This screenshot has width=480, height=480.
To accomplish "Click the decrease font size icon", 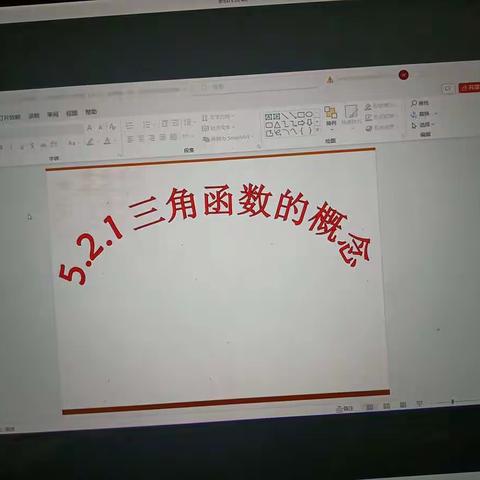I will [100, 127].
